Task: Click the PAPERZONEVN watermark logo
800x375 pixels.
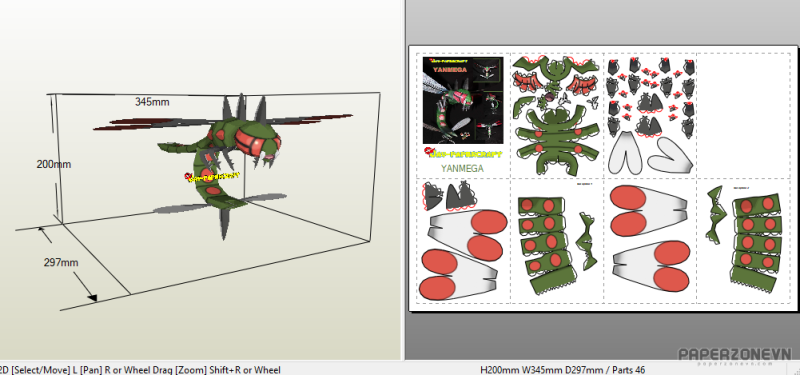Action: [x=735, y=356]
